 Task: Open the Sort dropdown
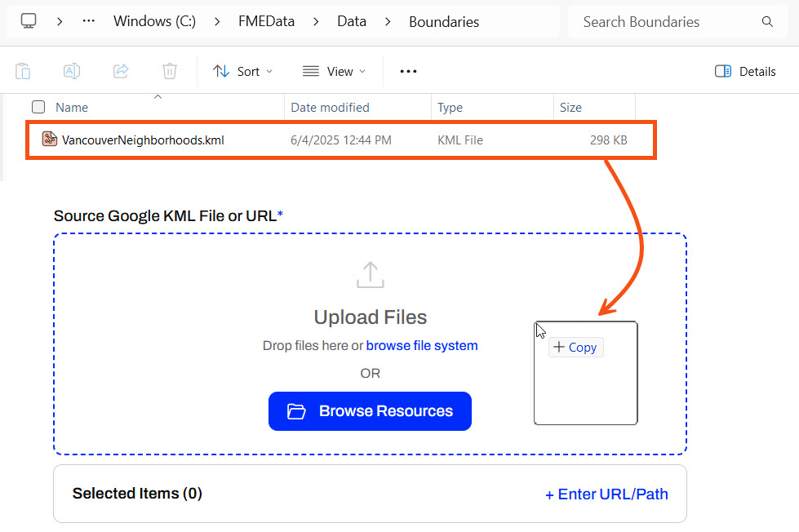point(243,71)
